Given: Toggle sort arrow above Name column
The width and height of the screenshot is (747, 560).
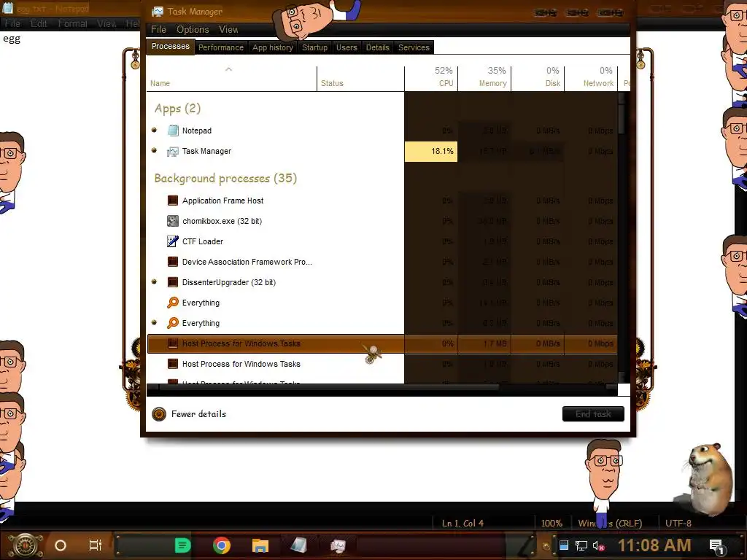Looking at the screenshot, I should [x=228, y=69].
